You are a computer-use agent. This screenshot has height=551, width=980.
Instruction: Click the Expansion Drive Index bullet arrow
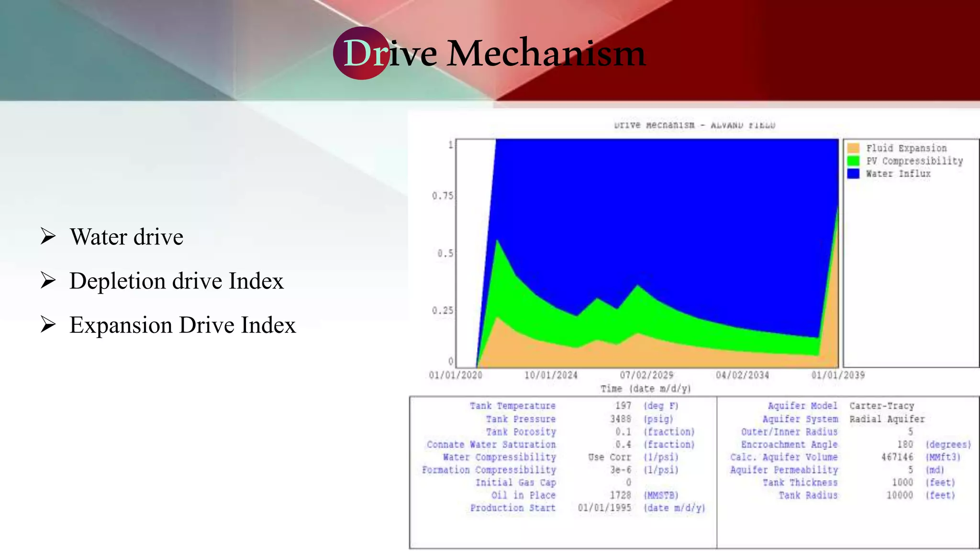coord(48,324)
